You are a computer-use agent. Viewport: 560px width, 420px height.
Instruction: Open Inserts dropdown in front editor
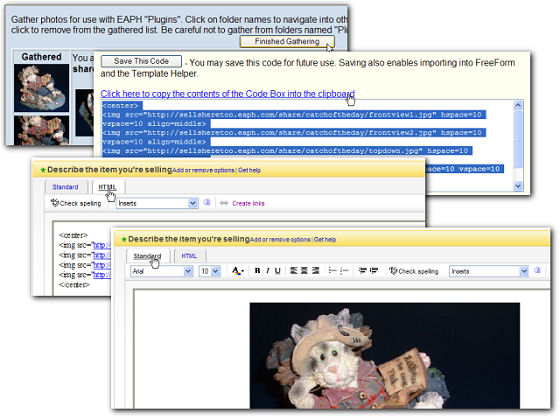click(489, 271)
